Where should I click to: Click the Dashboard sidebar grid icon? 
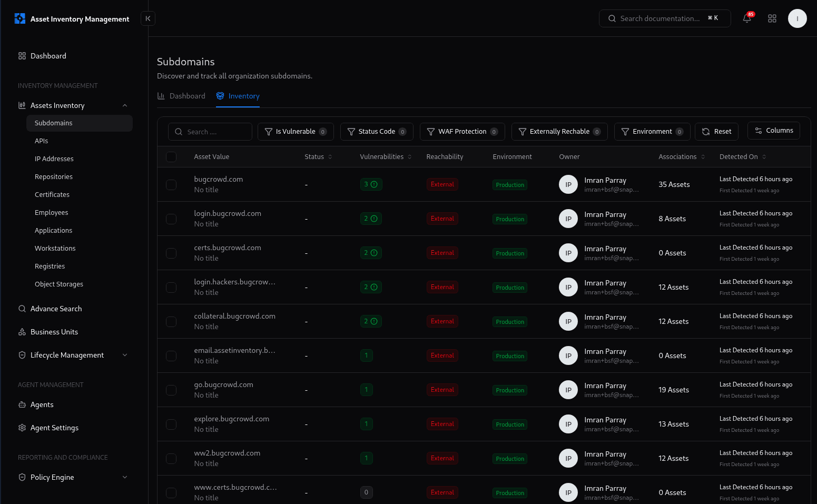[22, 56]
